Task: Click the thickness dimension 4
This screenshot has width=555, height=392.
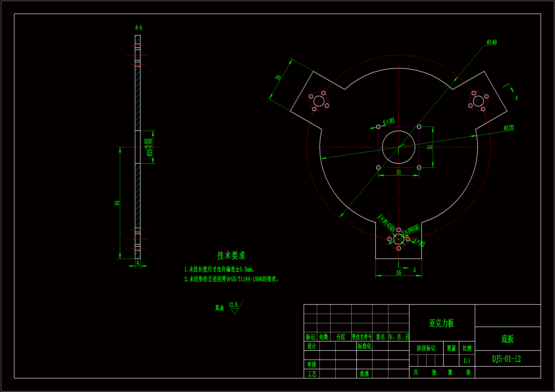Action: (138, 263)
